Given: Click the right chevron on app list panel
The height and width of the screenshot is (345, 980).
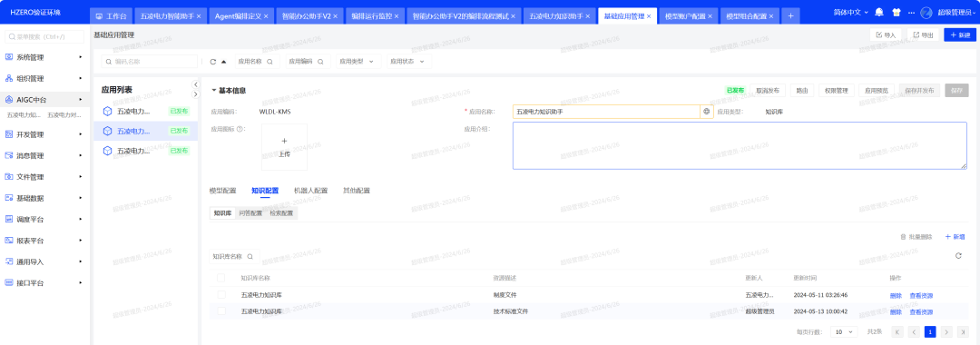Looking at the screenshot, I should [195, 94].
